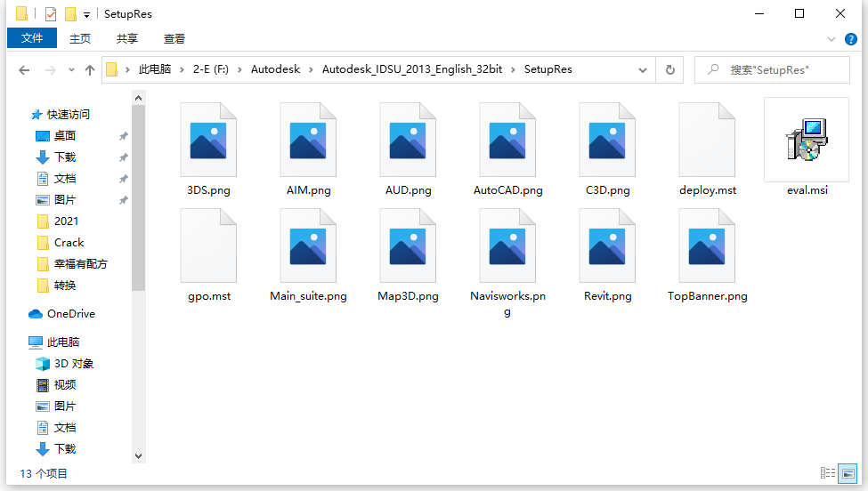Select the AutoCAD.png image file
Screen dimensions: 868x491
click(x=507, y=140)
